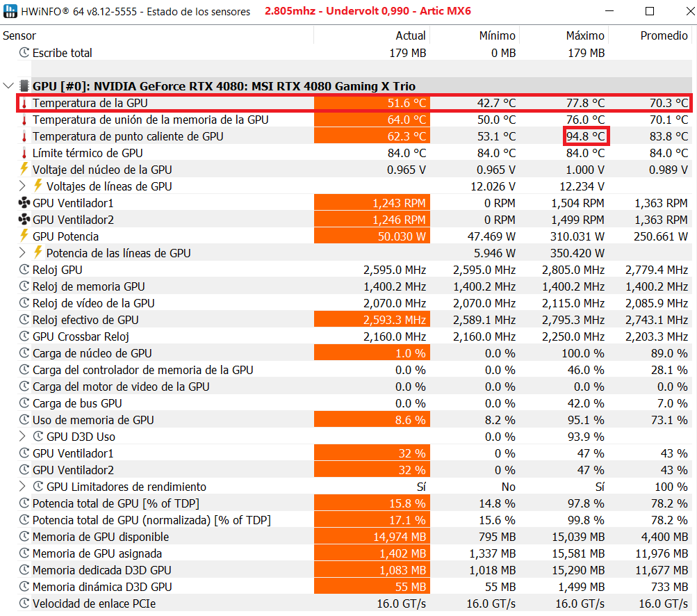Viewport: 697px width, 616px height.
Task: Maximize the HWiNFO window
Action: [650, 11]
